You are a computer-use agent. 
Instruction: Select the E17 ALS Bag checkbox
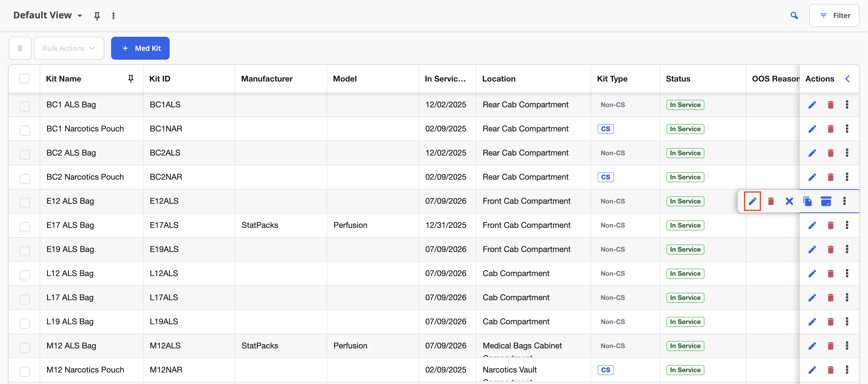(25, 227)
